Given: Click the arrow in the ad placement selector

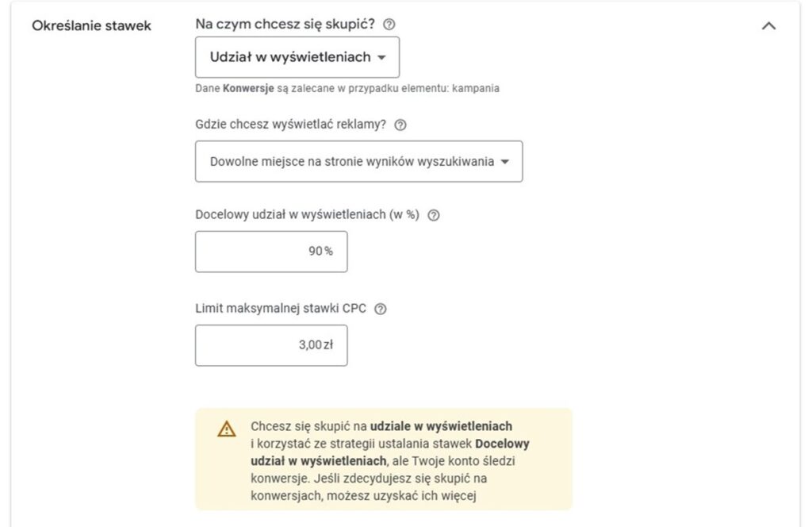Looking at the screenshot, I should [505, 162].
